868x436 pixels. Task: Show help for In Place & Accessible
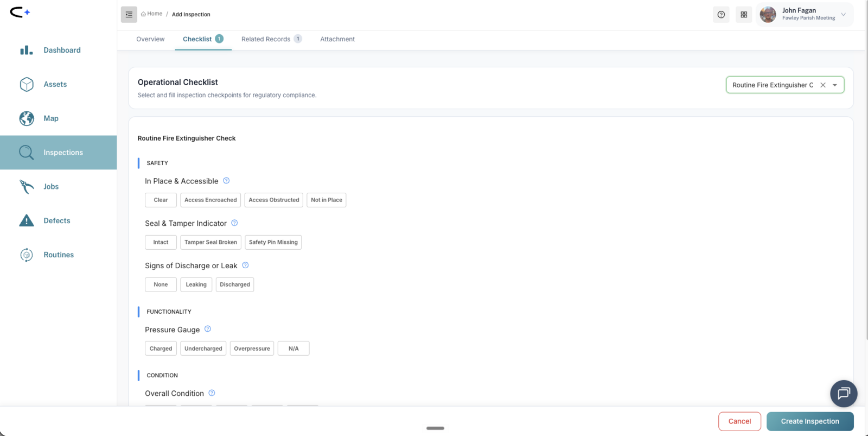[226, 181]
